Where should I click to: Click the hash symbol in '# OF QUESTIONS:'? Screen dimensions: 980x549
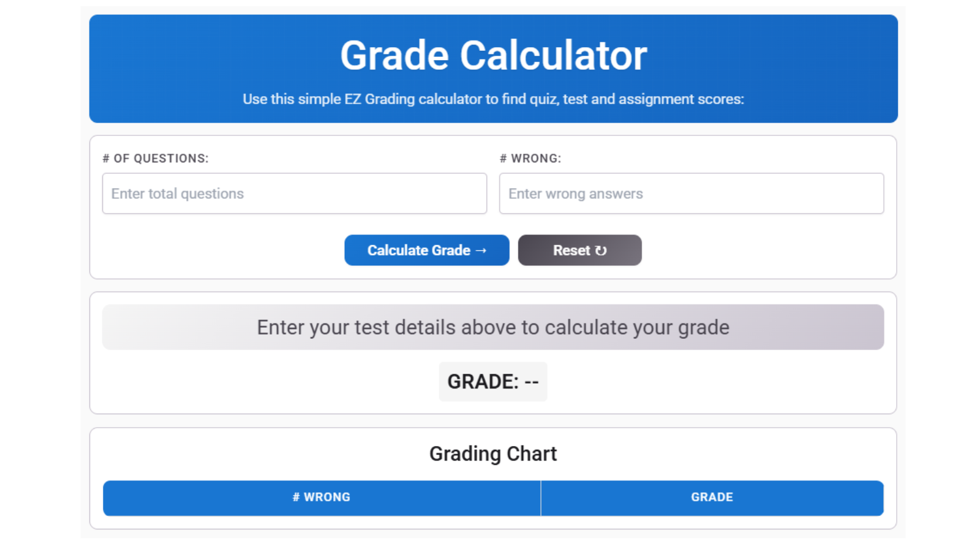(x=106, y=159)
